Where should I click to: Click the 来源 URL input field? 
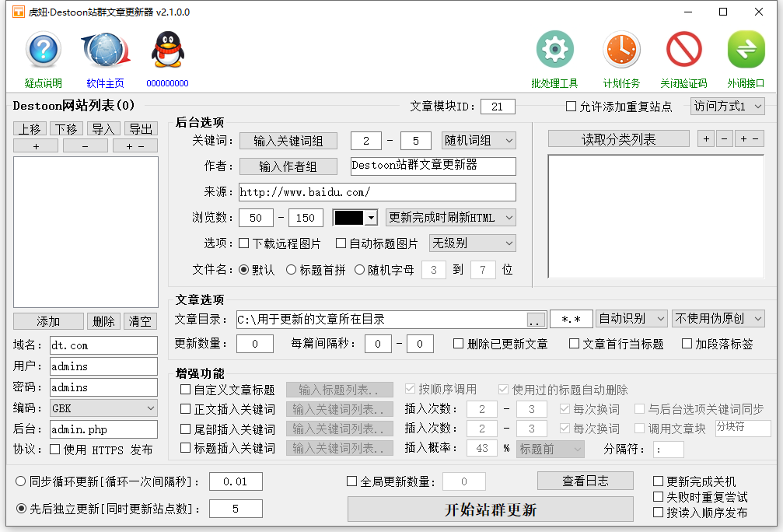(x=377, y=192)
